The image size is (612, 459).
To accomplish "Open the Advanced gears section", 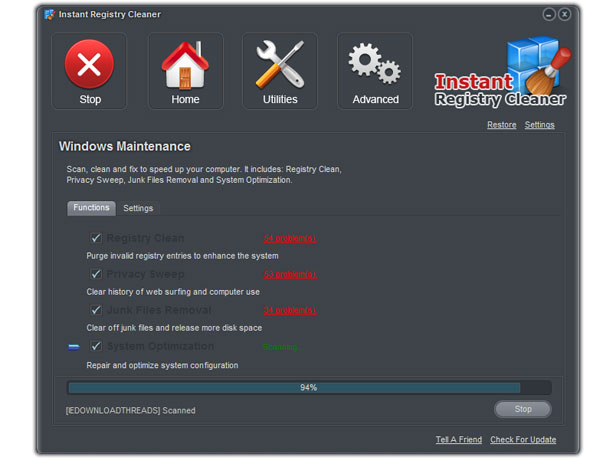I will tap(375, 71).
